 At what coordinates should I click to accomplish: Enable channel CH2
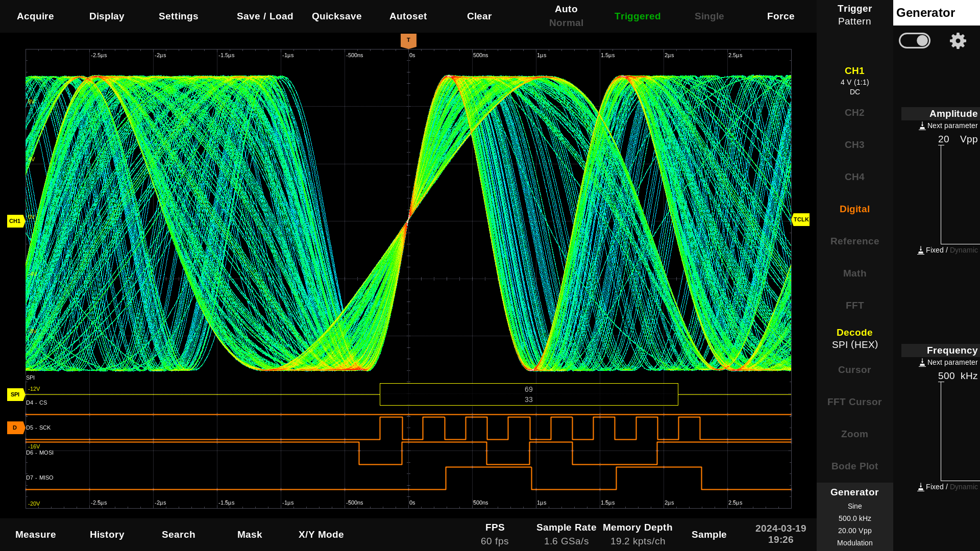(x=854, y=113)
